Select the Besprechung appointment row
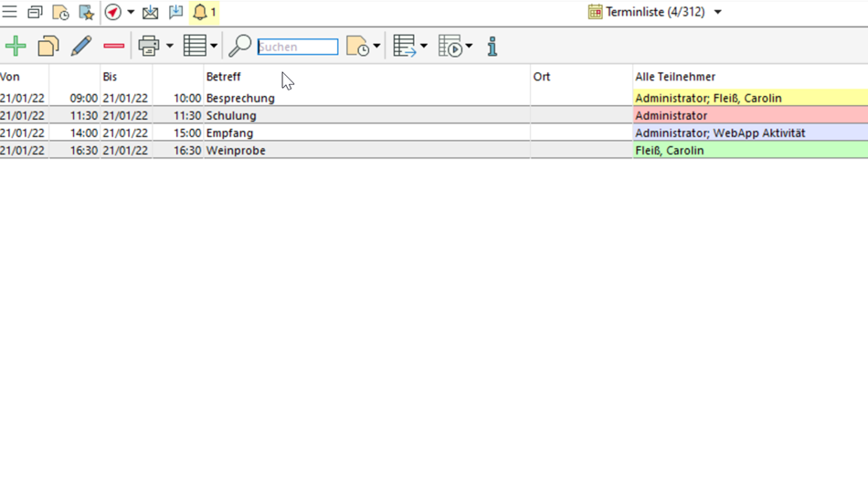 coord(240,98)
